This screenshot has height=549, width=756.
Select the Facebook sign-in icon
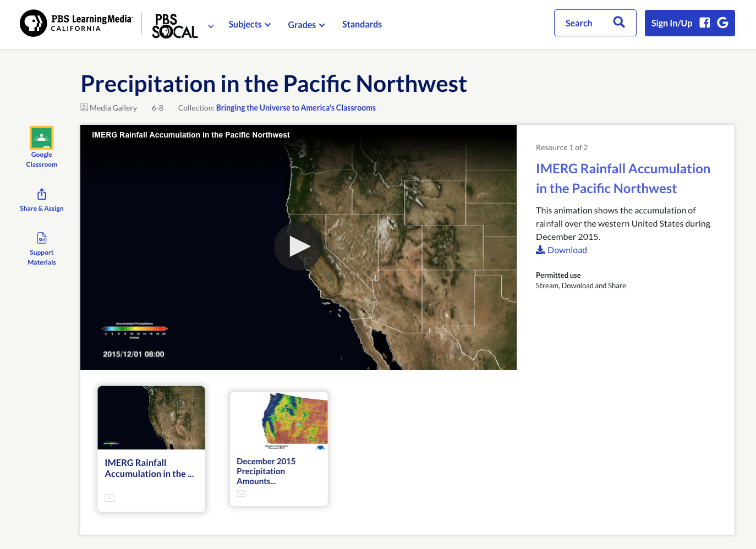pos(704,23)
